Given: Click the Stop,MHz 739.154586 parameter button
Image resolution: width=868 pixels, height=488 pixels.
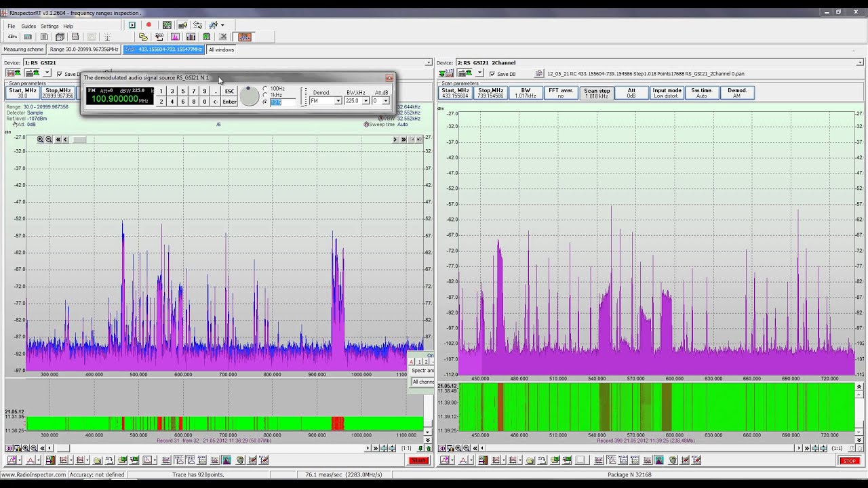Looking at the screenshot, I should point(490,93).
